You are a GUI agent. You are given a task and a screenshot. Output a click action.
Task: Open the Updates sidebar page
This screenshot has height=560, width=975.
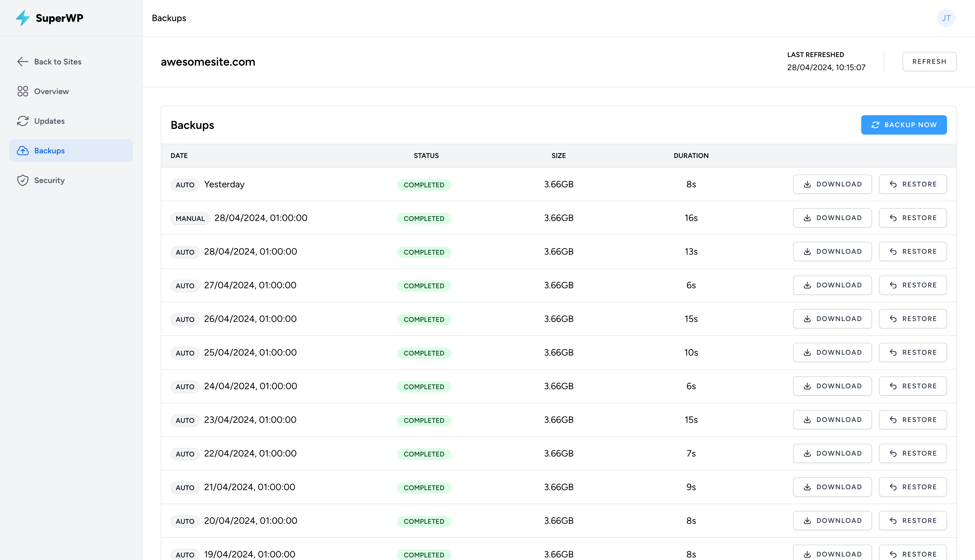coord(49,121)
